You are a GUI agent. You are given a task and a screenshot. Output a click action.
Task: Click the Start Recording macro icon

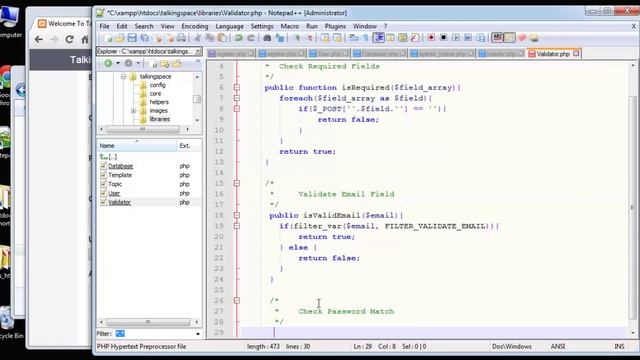point(431,38)
